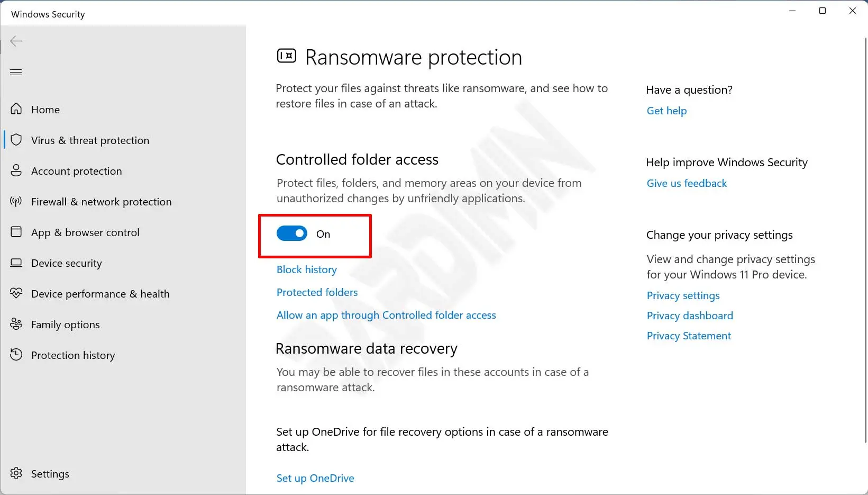
Task: Click the Family options people icon
Action: (x=16, y=324)
